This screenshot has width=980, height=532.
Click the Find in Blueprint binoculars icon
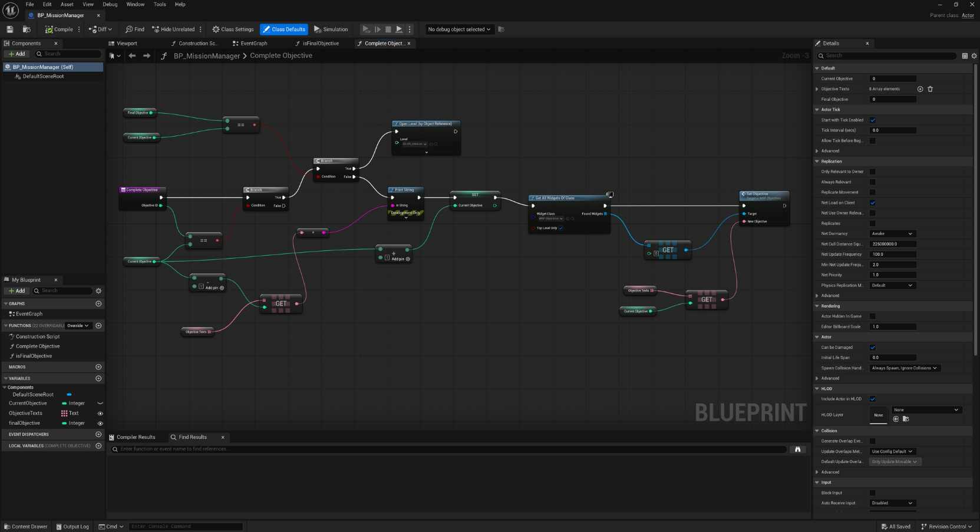[x=797, y=449]
